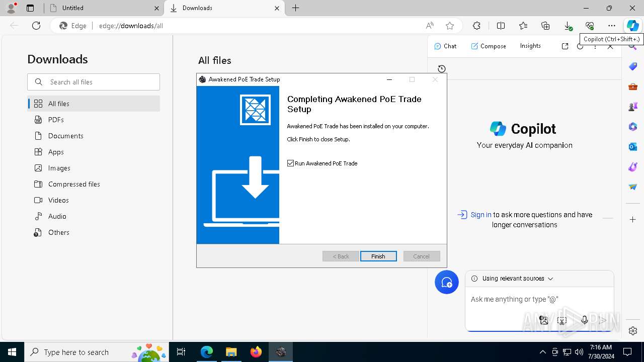Open Copilot chat history clock icon
This screenshot has width=644, height=362.
tap(442, 69)
